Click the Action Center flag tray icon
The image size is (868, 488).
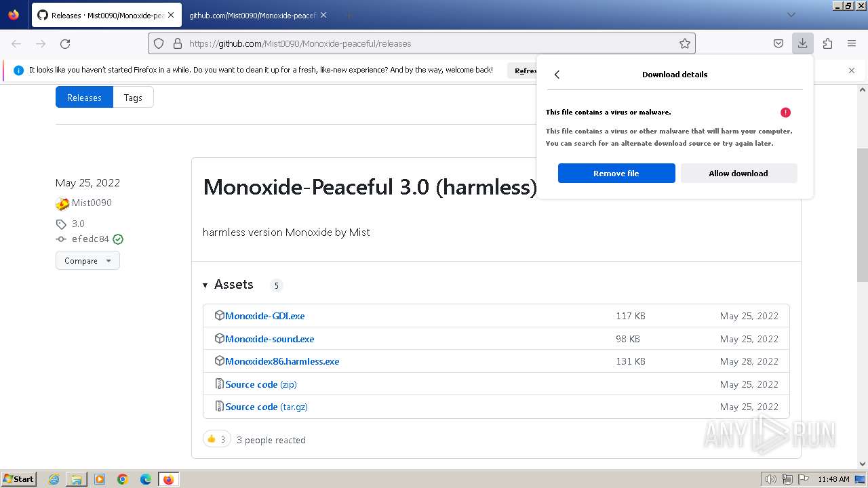pyautogui.click(x=804, y=479)
